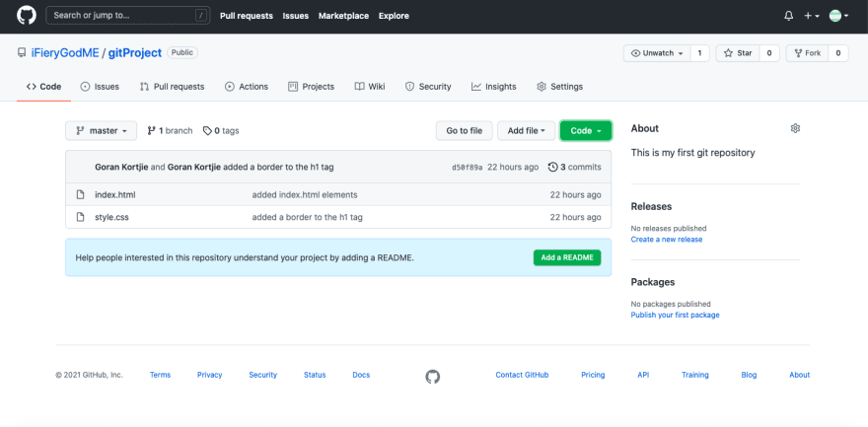Open the index.html file
The image size is (868, 427).
[115, 194]
